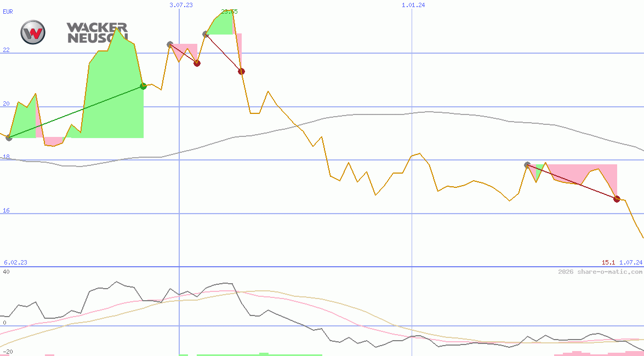Click the final red marker near 16 EUR
Image resolution: width=644 pixels, height=356 pixels.
(617, 199)
